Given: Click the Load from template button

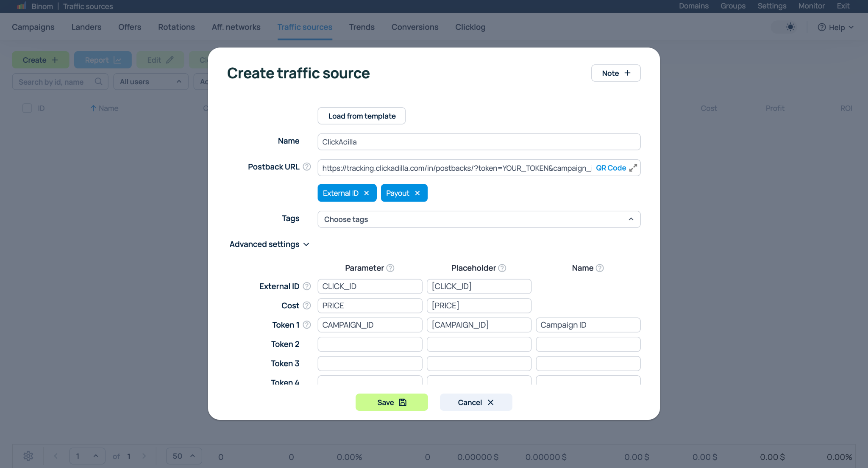Looking at the screenshot, I should 362,116.
